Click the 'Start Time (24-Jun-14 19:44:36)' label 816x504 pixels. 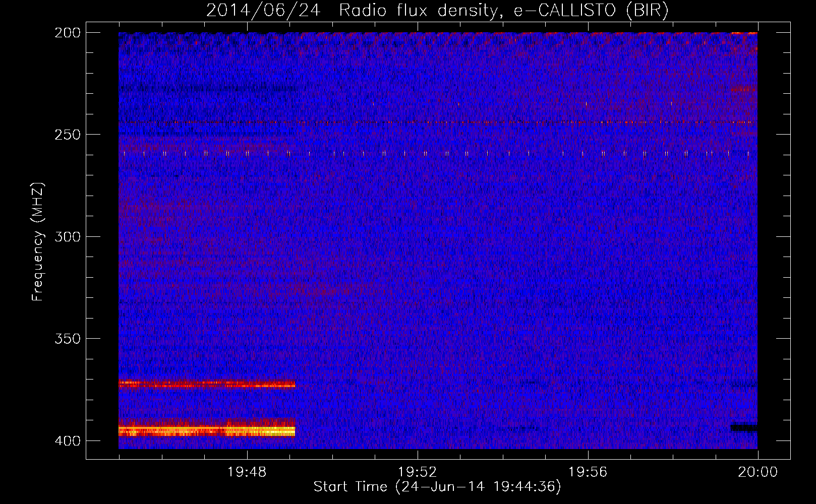(437, 487)
